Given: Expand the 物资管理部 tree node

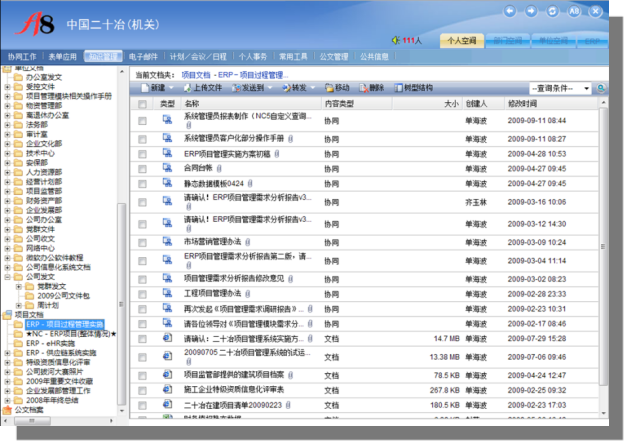Looking at the screenshot, I should (7, 106).
